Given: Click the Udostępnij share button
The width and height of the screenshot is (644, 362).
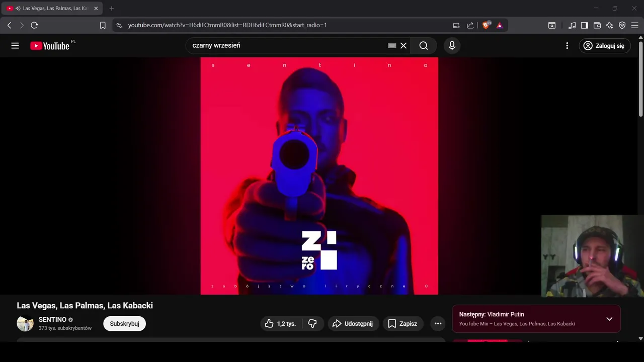Looking at the screenshot, I should pyautogui.click(x=353, y=324).
